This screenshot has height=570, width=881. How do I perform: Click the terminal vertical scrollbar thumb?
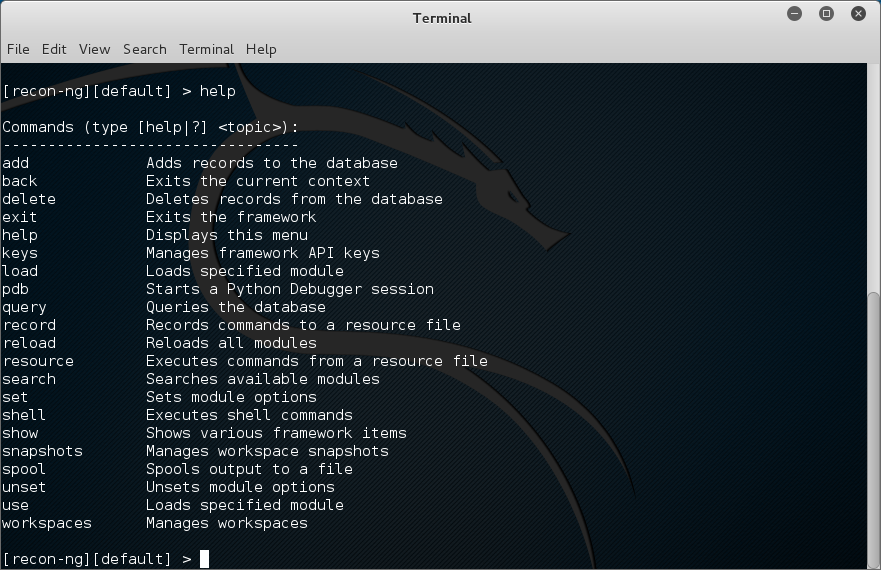point(874,430)
